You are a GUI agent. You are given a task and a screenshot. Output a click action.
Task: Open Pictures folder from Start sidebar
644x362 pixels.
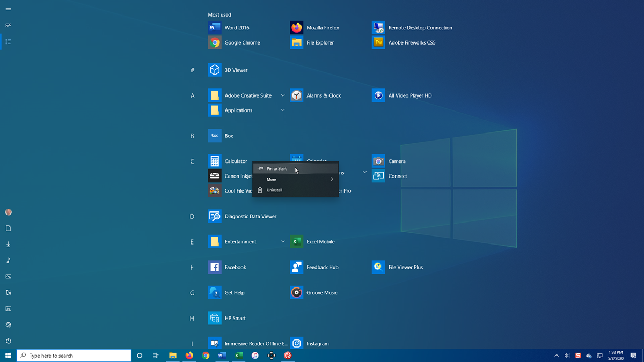pyautogui.click(x=8, y=277)
